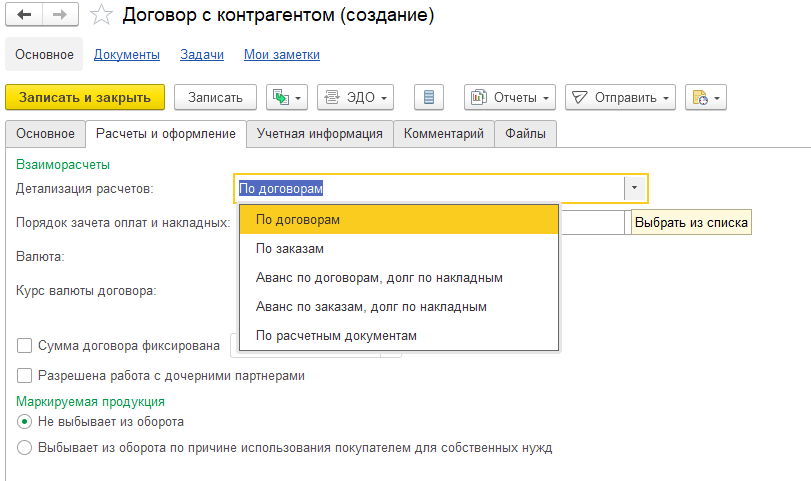This screenshot has height=481, width=811.
Task: Open the Мои заметки link
Action: coord(282,54)
